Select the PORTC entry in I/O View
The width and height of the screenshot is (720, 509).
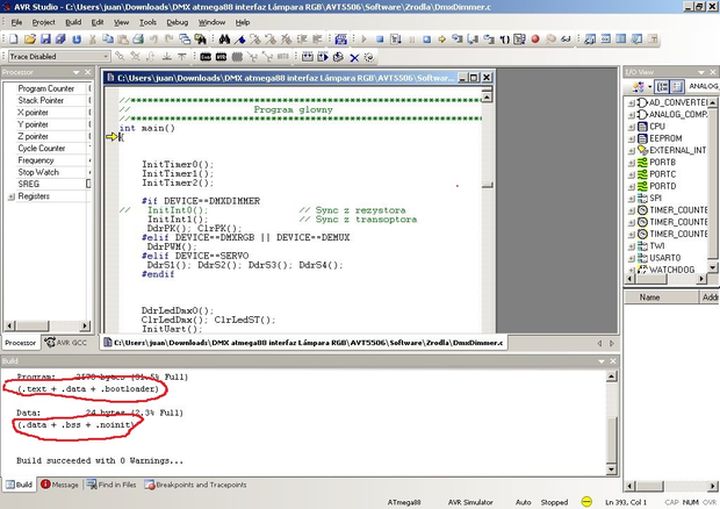pos(663,175)
